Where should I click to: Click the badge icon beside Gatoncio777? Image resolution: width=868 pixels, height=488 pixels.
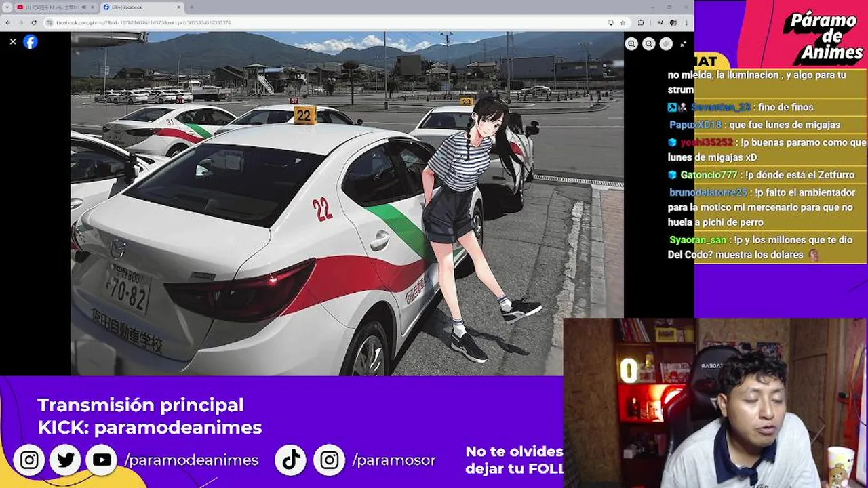673,175
